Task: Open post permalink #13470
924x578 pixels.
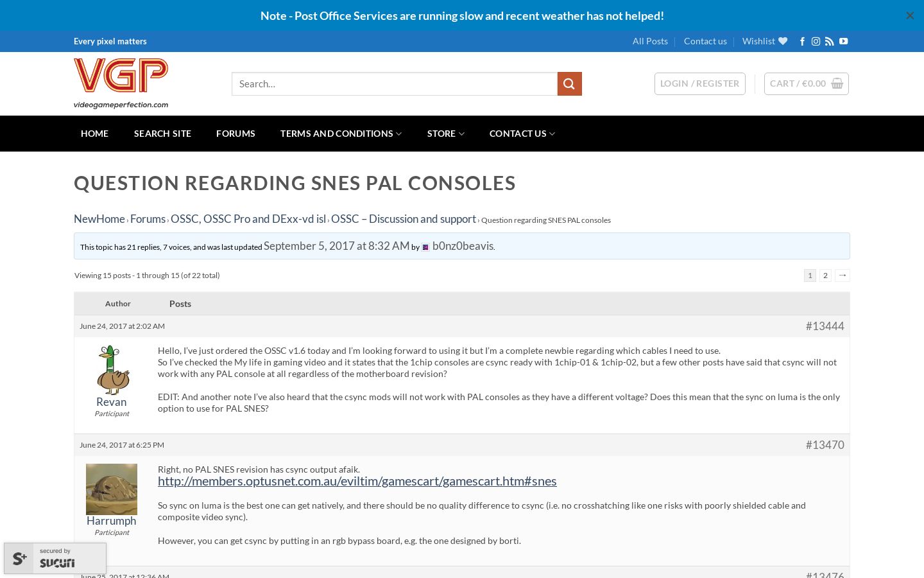Action: (x=825, y=445)
